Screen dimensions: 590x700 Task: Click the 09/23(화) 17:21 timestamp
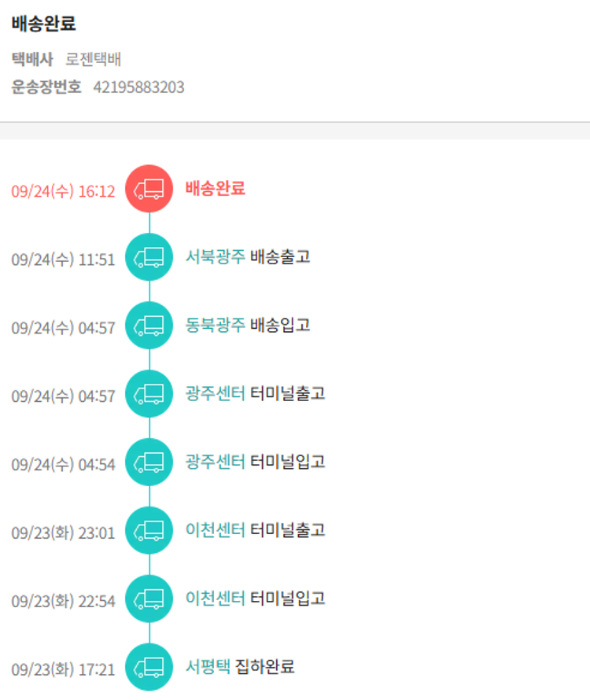(x=63, y=670)
